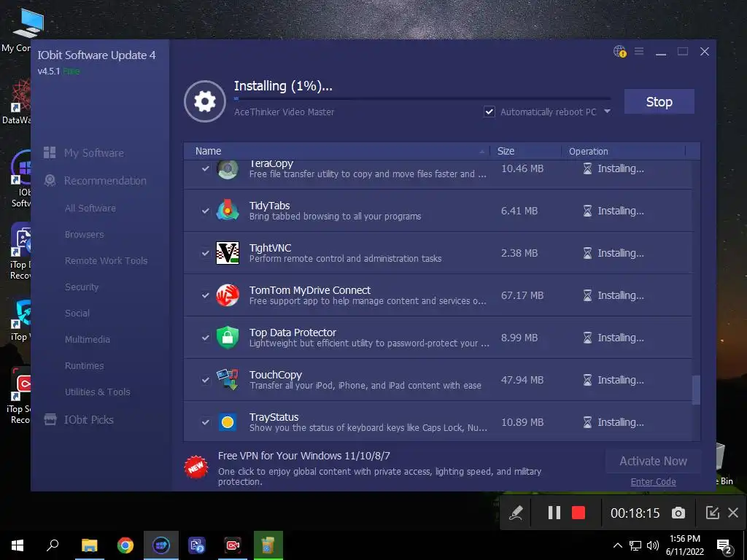Click the taskbar volume speaker icon
The image size is (747, 560).
(x=653, y=545)
